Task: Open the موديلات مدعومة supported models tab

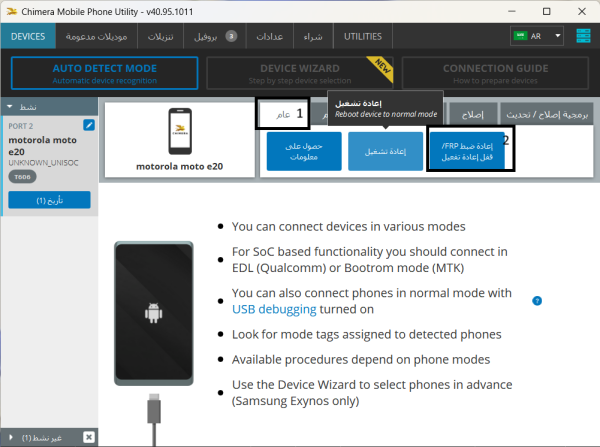Action: click(96, 36)
